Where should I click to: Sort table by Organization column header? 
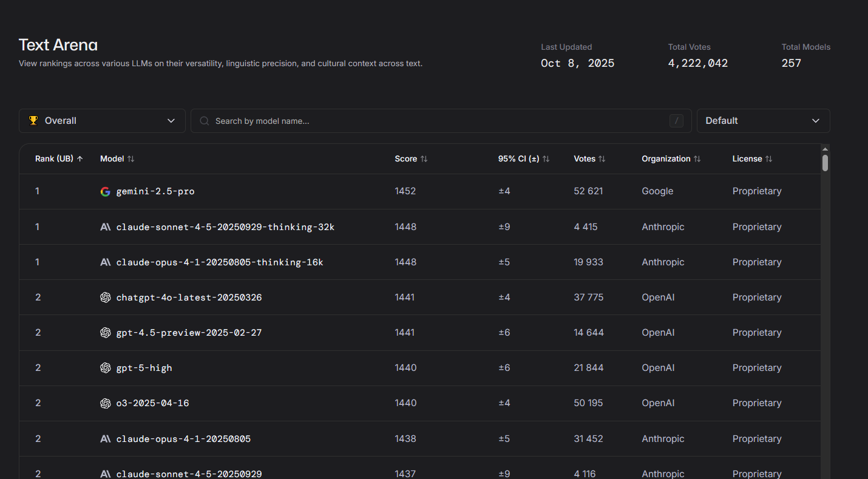[x=671, y=159]
